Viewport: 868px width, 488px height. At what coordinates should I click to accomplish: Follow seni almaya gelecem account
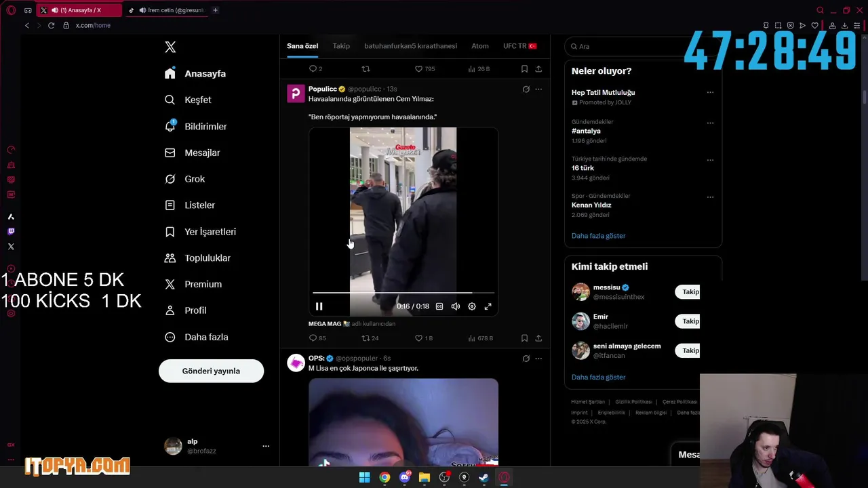click(688, 350)
